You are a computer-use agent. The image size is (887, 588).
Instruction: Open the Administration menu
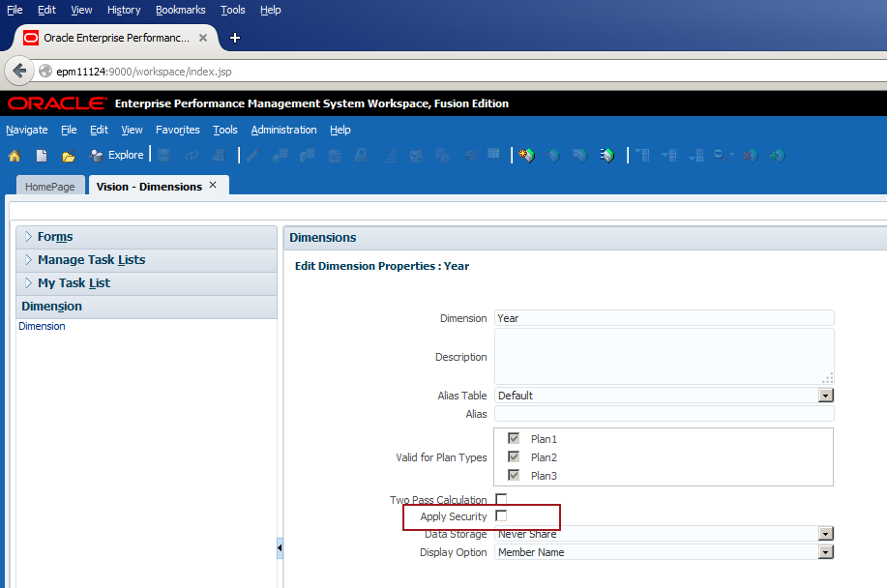click(284, 130)
